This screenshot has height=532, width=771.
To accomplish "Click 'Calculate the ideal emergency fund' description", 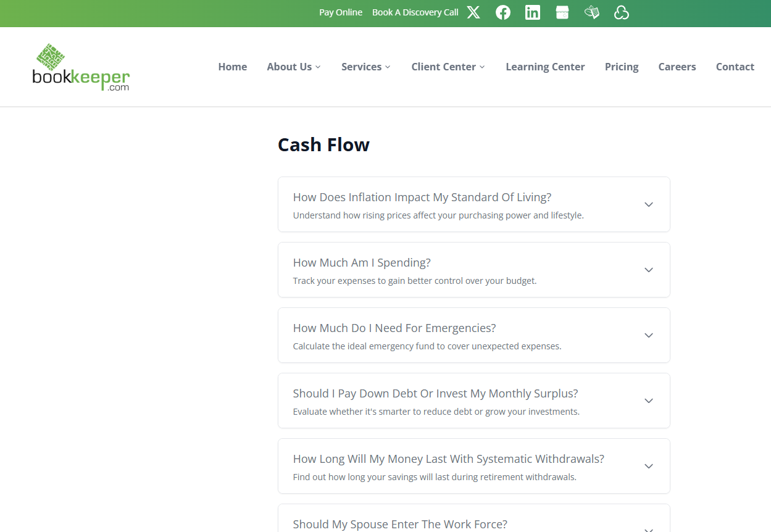I will (427, 346).
